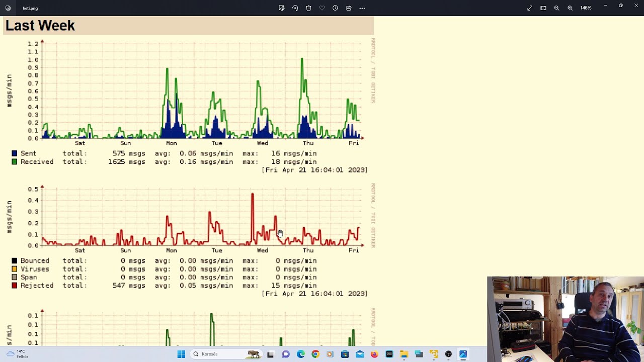Switch to Photos app on taskbar
Screen dimensions: 644x362
pyautogui.click(x=463, y=354)
